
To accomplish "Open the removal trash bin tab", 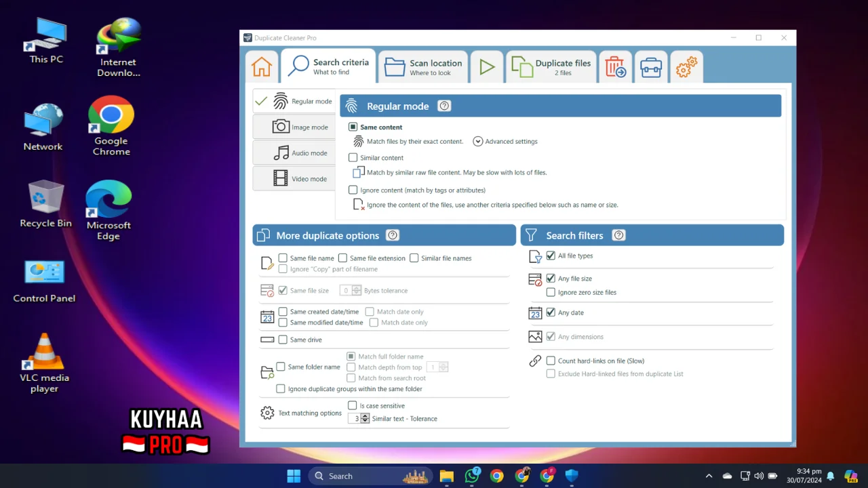I will (x=616, y=67).
